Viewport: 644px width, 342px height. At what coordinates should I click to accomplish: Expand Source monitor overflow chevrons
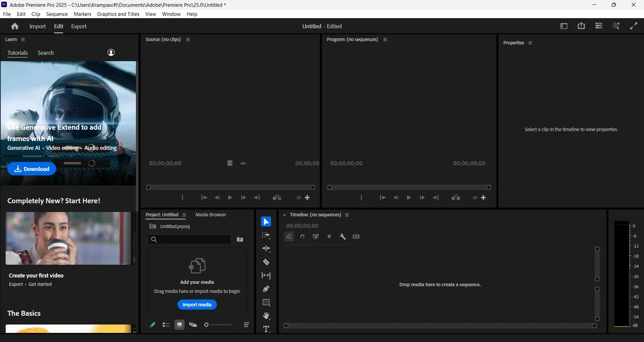click(x=299, y=198)
